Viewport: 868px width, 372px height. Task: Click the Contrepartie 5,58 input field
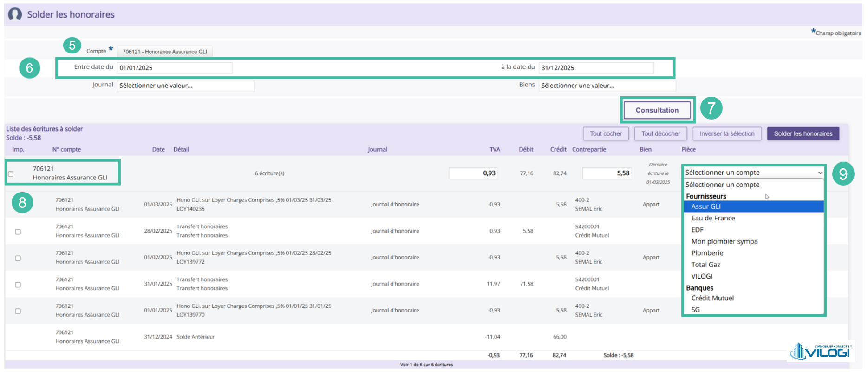point(607,173)
